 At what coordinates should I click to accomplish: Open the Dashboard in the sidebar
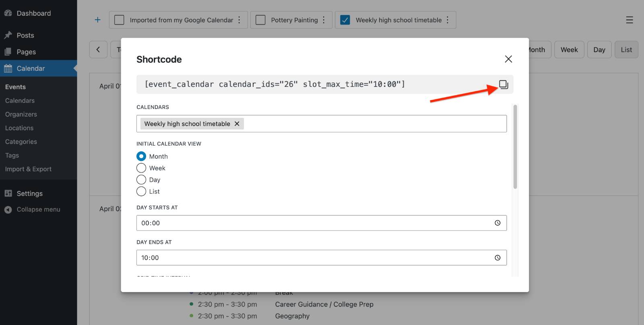34,13
